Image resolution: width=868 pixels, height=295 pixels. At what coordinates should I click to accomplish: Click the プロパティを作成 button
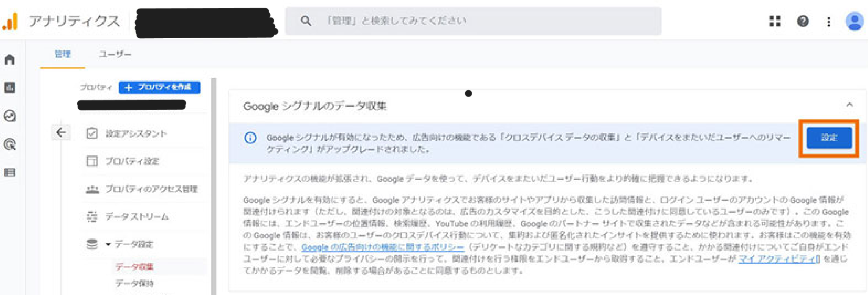159,87
